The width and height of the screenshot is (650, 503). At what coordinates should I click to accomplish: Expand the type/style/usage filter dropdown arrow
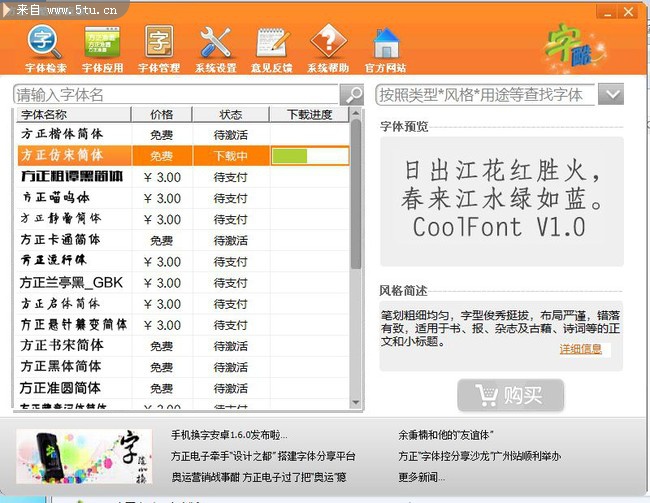(x=611, y=95)
